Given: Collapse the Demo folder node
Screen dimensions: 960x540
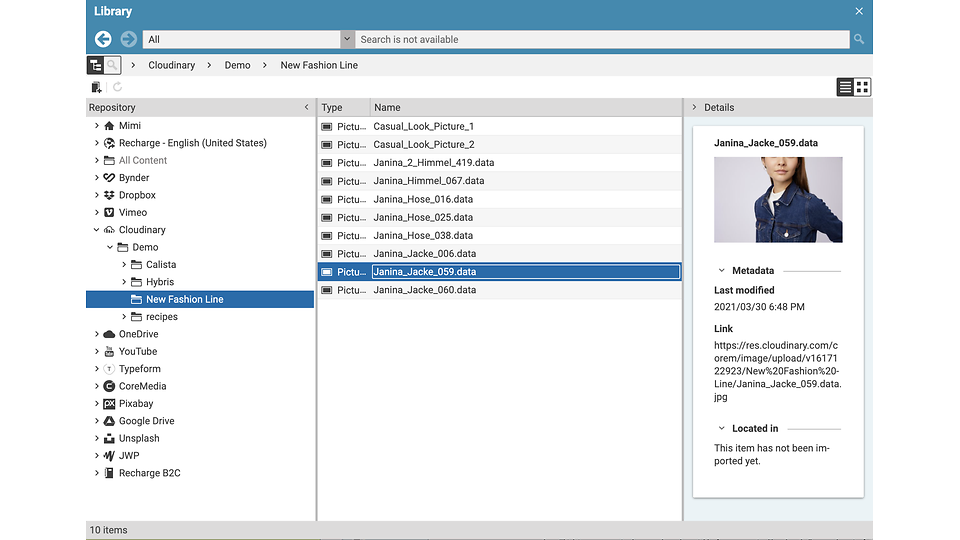Looking at the screenshot, I should [110, 247].
